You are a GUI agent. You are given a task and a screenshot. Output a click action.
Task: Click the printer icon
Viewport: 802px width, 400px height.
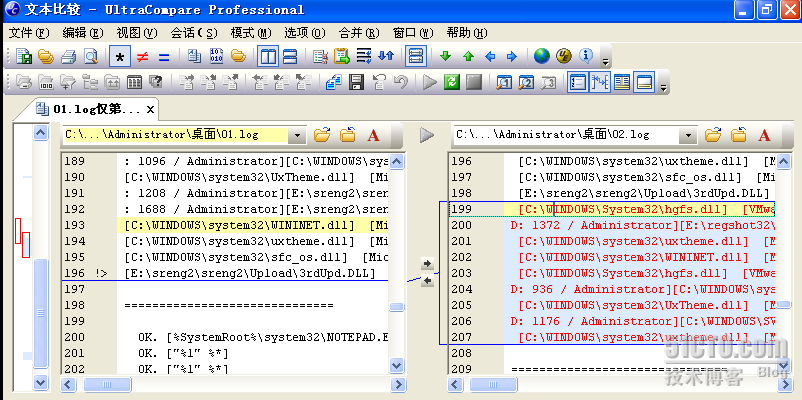[68, 56]
